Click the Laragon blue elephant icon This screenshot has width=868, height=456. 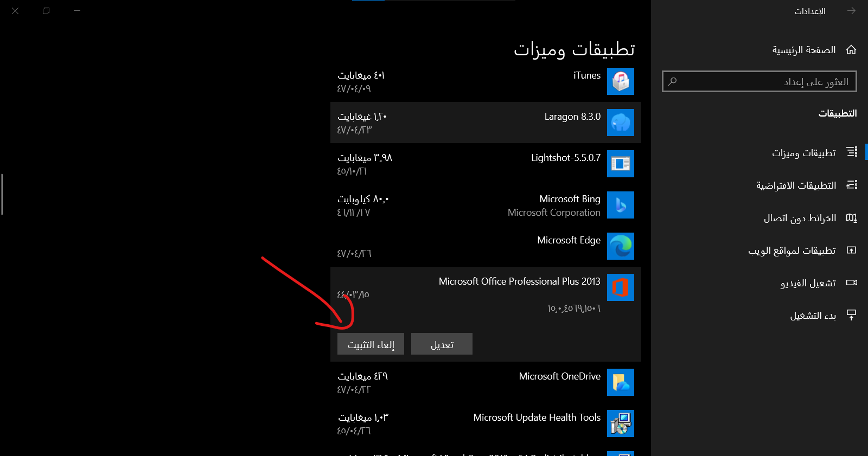click(620, 123)
